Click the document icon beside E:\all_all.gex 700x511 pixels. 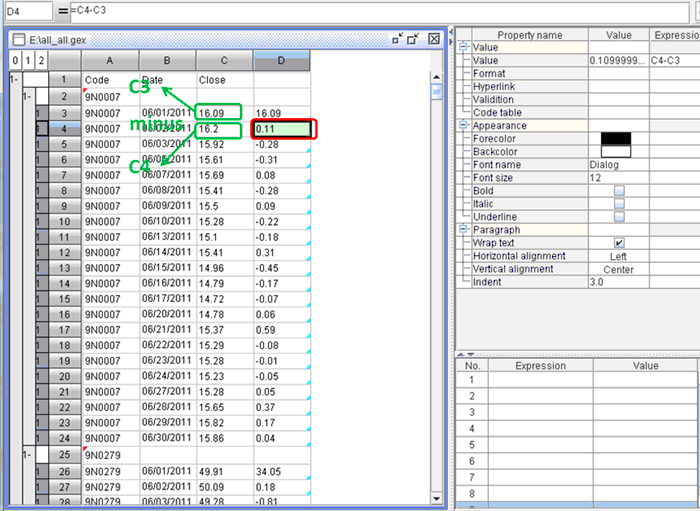(17, 39)
